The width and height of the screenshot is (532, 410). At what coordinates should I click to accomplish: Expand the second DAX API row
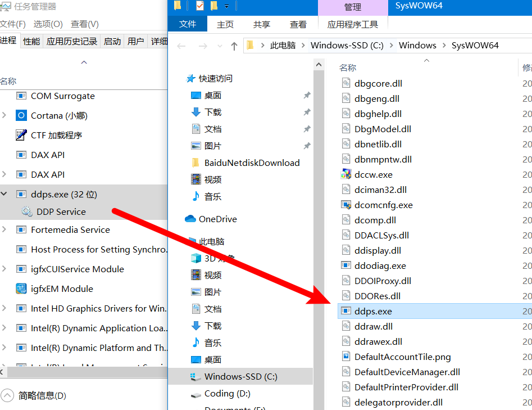pyautogui.click(x=4, y=174)
